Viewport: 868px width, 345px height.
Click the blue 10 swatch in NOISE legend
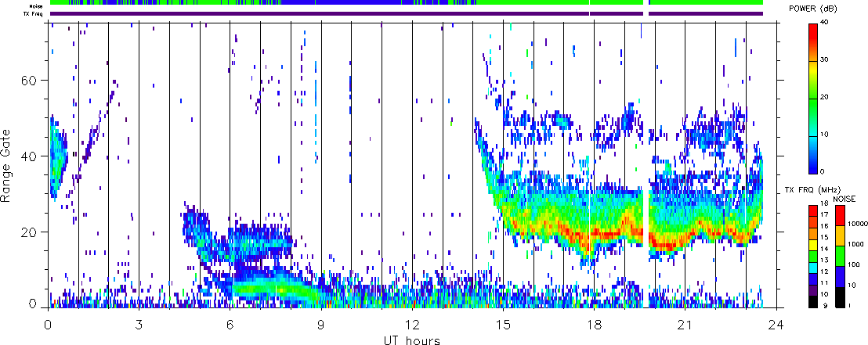841,276
